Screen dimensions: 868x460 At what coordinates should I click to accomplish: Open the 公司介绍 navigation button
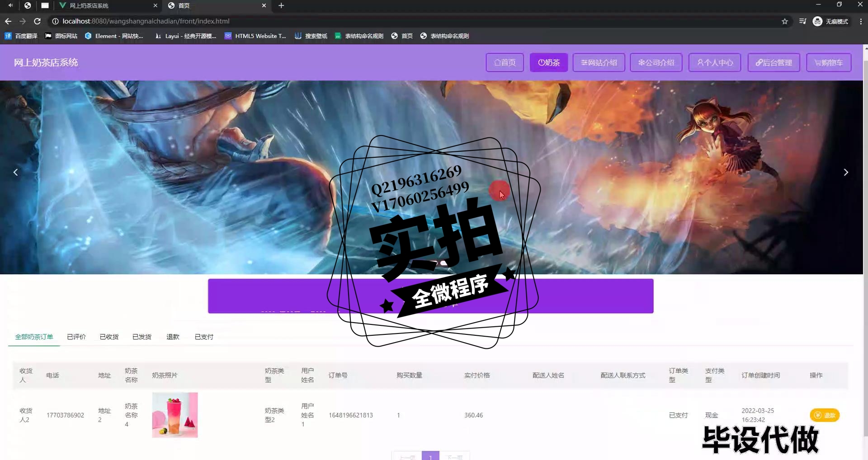tap(656, 62)
